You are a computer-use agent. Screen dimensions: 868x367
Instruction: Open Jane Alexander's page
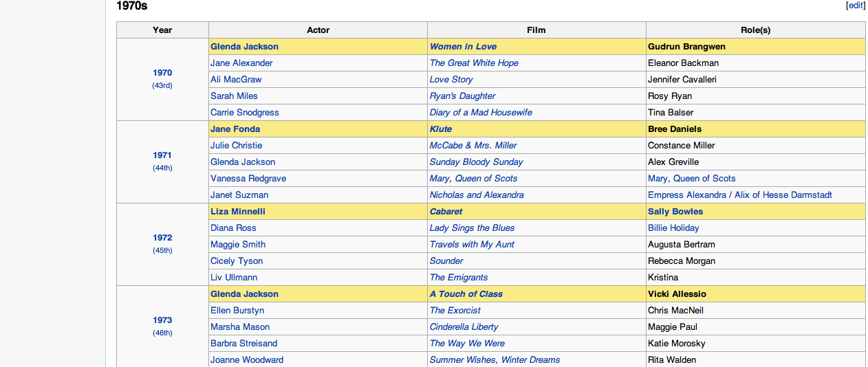[x=241, y=63]
